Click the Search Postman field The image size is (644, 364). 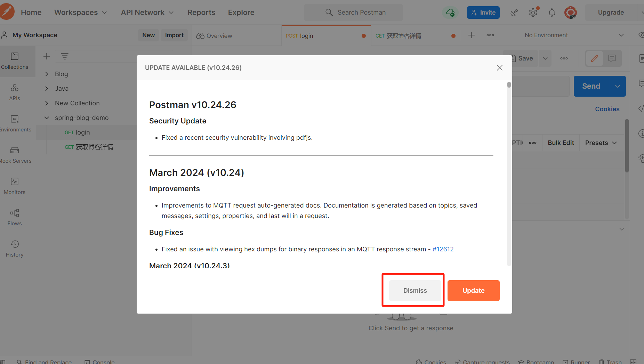(x=353, y=13)
